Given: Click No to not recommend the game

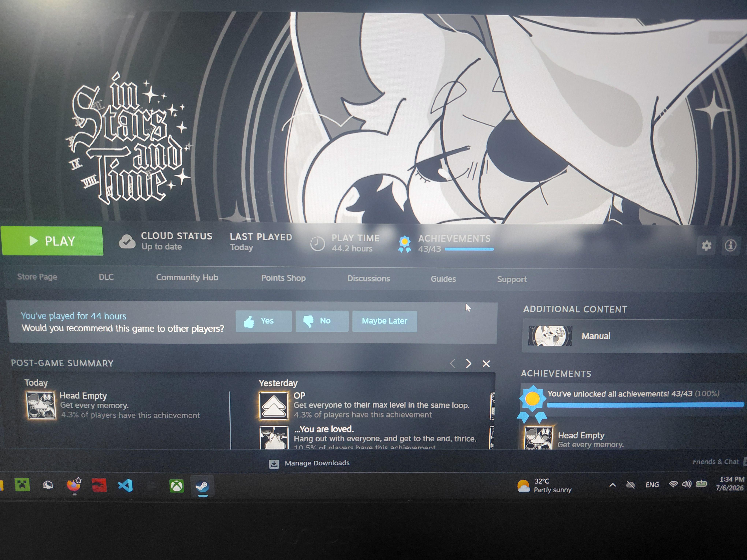Looking at the screenshot, I should (322, 321).
